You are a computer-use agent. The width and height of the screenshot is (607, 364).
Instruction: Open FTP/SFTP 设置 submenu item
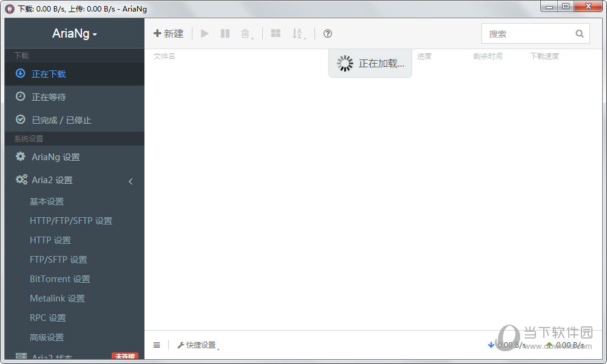58,260
